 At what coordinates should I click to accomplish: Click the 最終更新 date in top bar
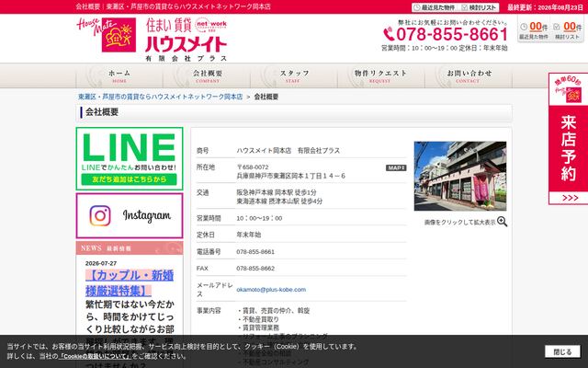[x=545, y=7]
